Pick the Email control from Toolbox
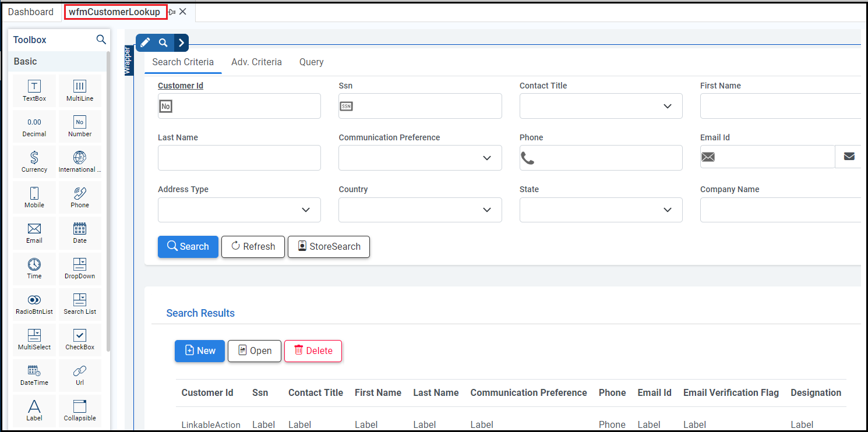The height and width of the screenshot is (432, 868). pyautogui.click(x=34, y=233)
